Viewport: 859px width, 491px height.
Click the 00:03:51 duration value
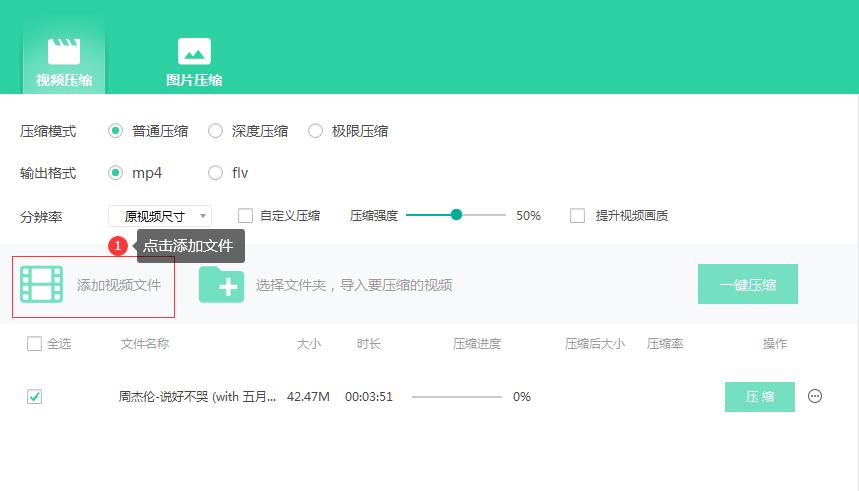[369, 397]
